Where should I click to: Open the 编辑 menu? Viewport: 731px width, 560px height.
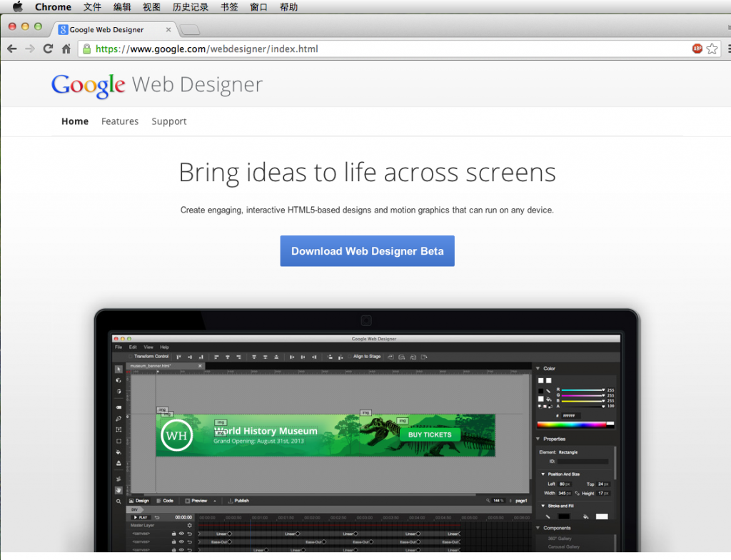122,7
